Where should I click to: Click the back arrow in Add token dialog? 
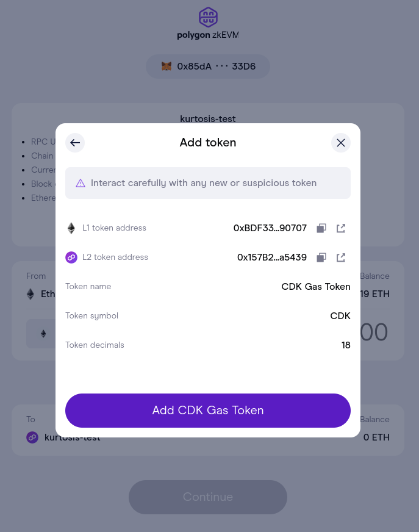click(x=75, y=143)
